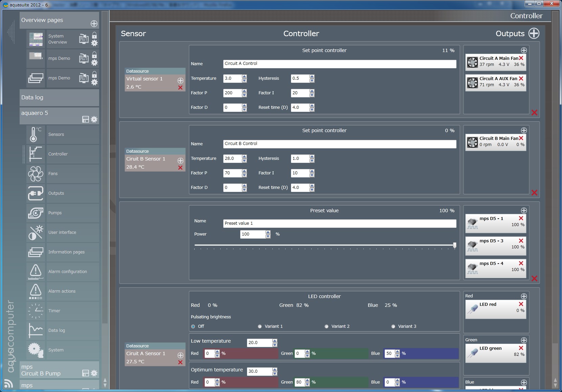The width and height of the screenshot is (562, 392).
Task: Click the Circuit B Control name field
Action: [x=339, y=144]
